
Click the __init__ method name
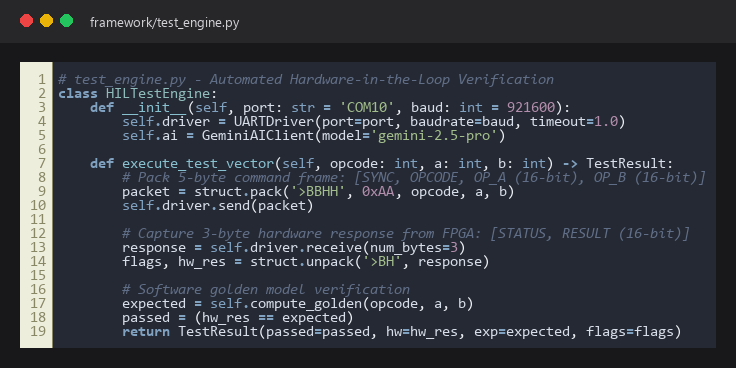(154, 107)
